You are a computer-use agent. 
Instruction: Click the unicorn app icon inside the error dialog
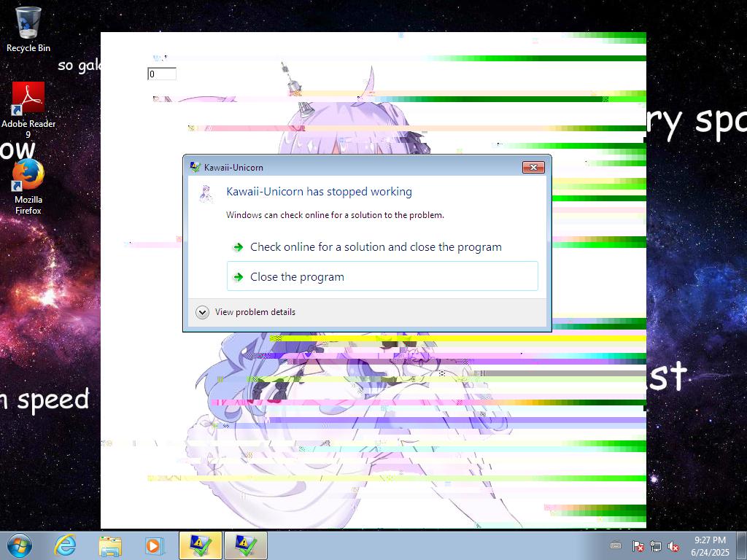206,194
